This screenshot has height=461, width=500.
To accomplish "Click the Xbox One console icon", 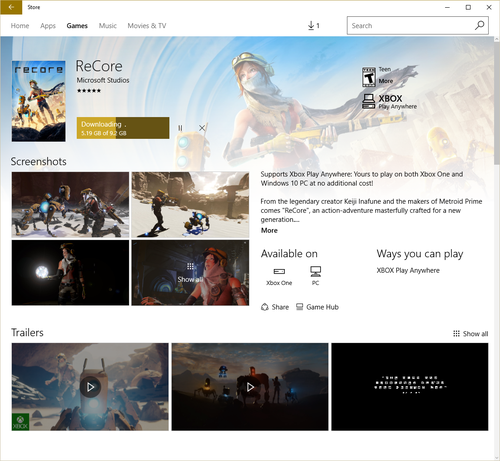I will click(279, 271).
